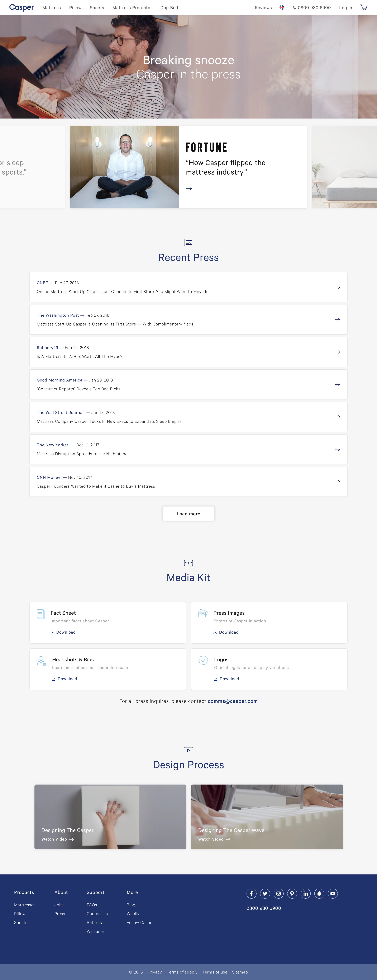Email comms@casper.com press contact
Screen dimensions: 377x980
coord(233,701)
